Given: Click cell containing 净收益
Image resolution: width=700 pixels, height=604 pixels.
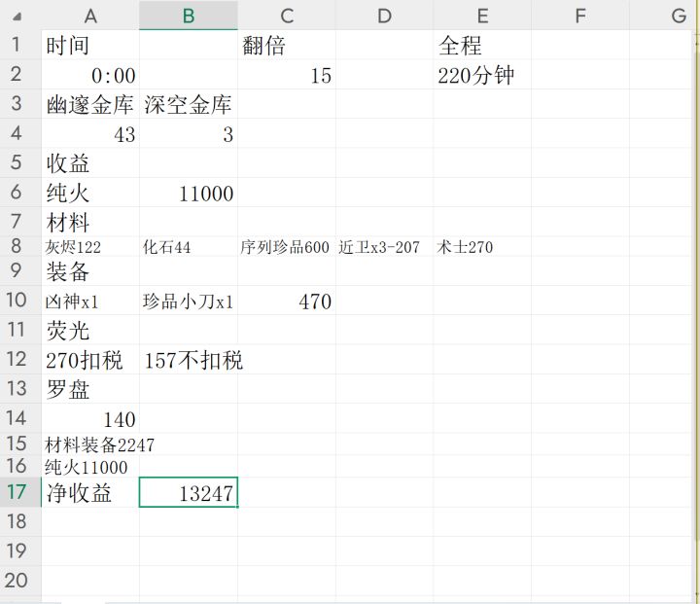Looking at the screenshot, I should click(90, 492).
